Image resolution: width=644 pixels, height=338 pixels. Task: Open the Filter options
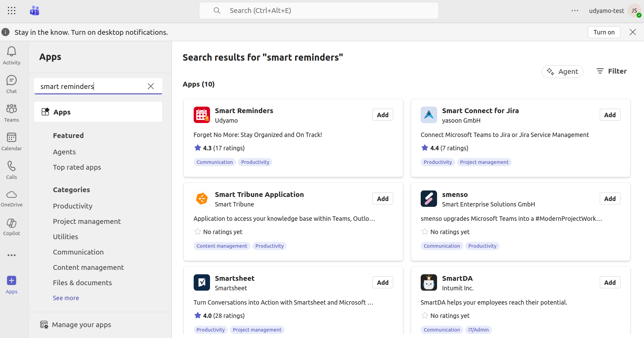coord(611,71)
